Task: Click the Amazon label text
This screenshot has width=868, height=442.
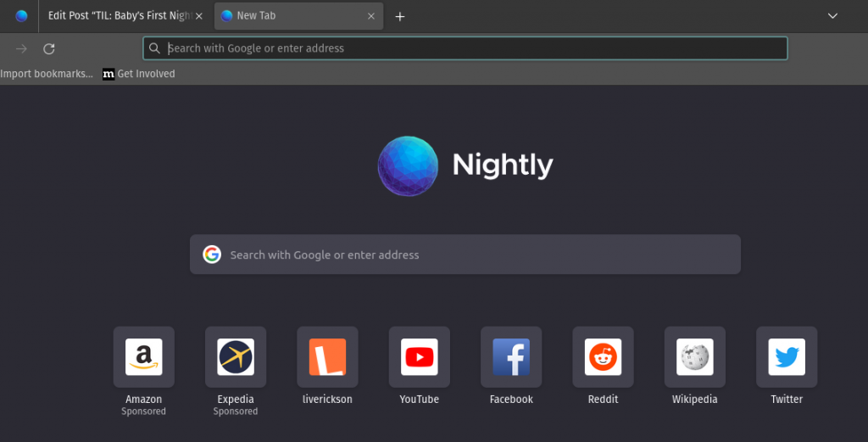Action: point(143,399)
